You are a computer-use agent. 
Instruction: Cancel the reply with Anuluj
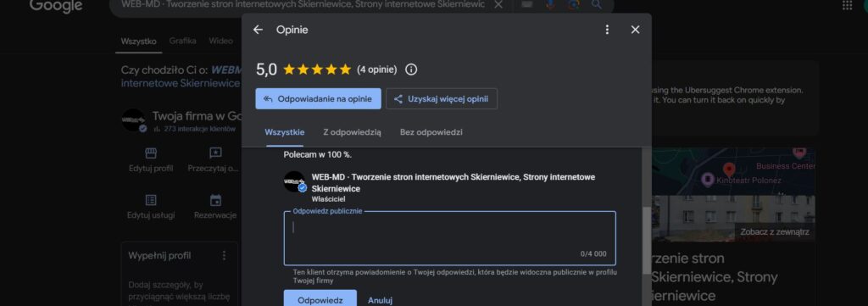click(x=381, y=300)
